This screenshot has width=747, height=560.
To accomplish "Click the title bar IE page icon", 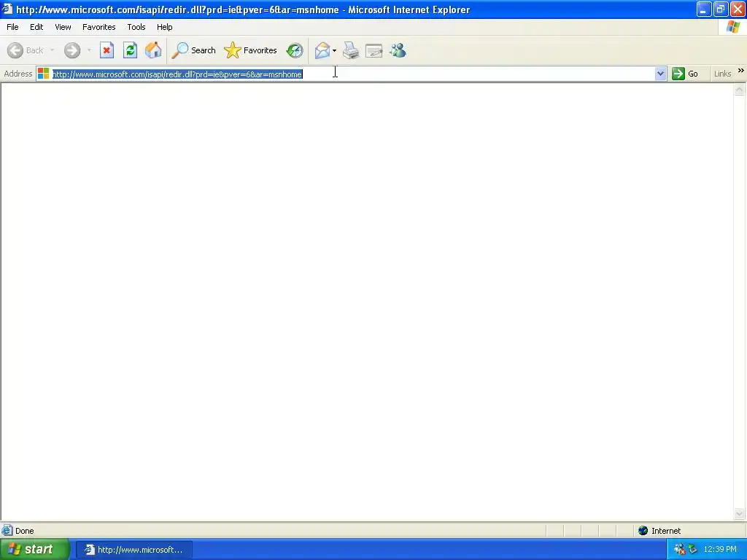I will pos(7,9).
